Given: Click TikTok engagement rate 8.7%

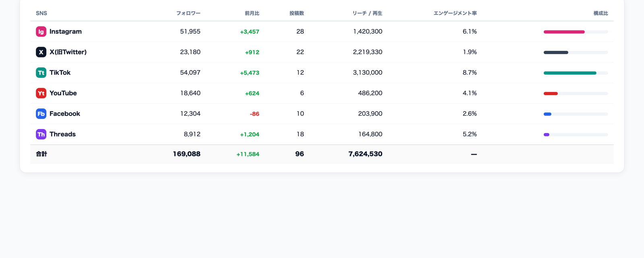Looking at the screenshot, I should click(x=470, y=73).
